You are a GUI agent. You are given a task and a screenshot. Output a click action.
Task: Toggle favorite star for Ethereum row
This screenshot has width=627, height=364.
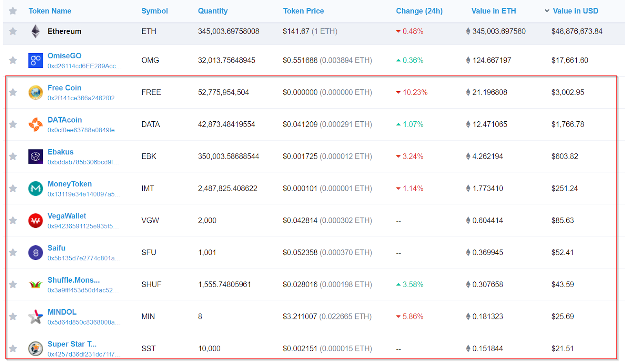point(13,31)
